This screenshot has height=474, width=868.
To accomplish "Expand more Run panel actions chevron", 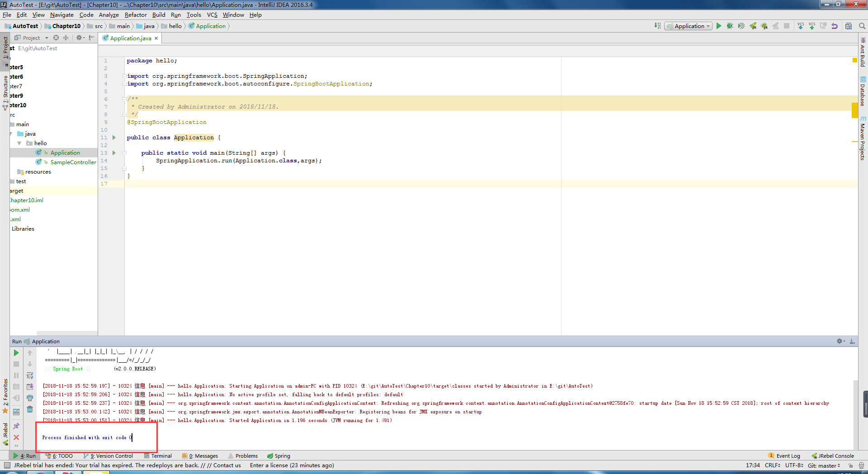I will [x=16, y=446].
